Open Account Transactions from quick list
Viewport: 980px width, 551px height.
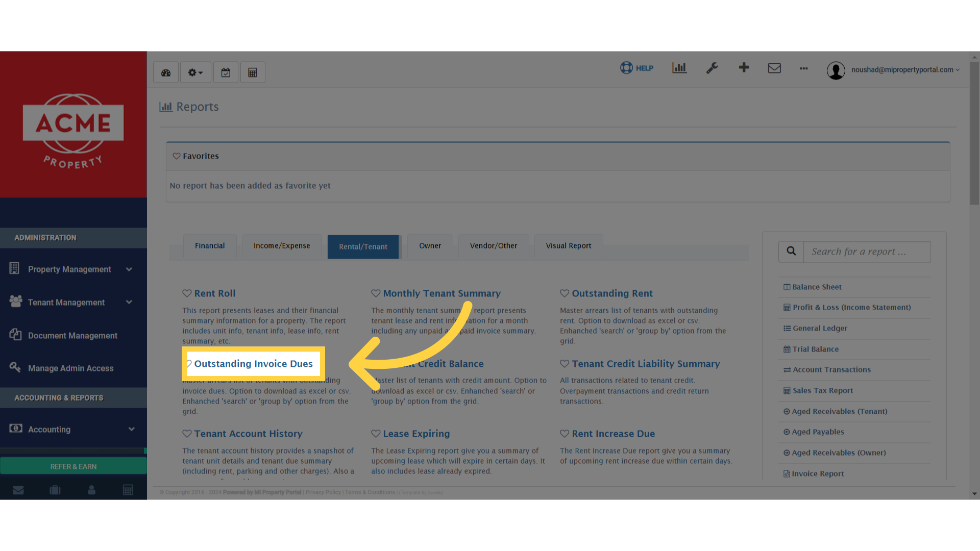point(831,370)
